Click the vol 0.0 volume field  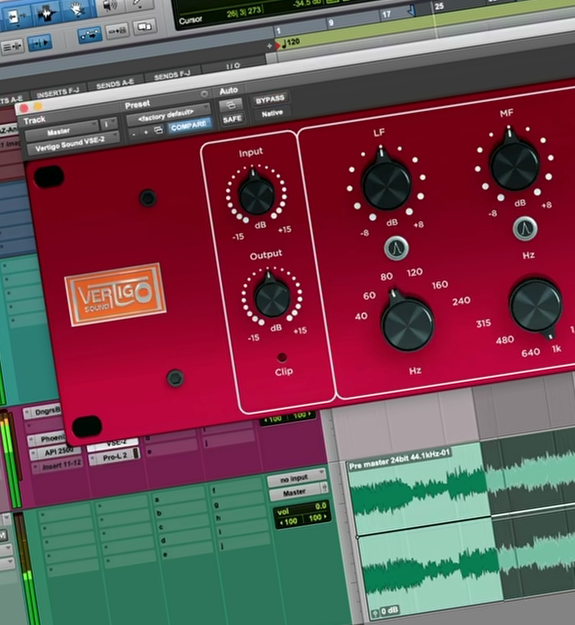[302, 509]
